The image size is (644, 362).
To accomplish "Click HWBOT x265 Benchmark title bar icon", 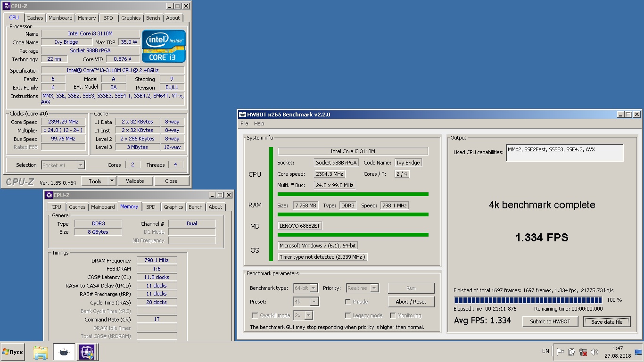I will 243,114.
